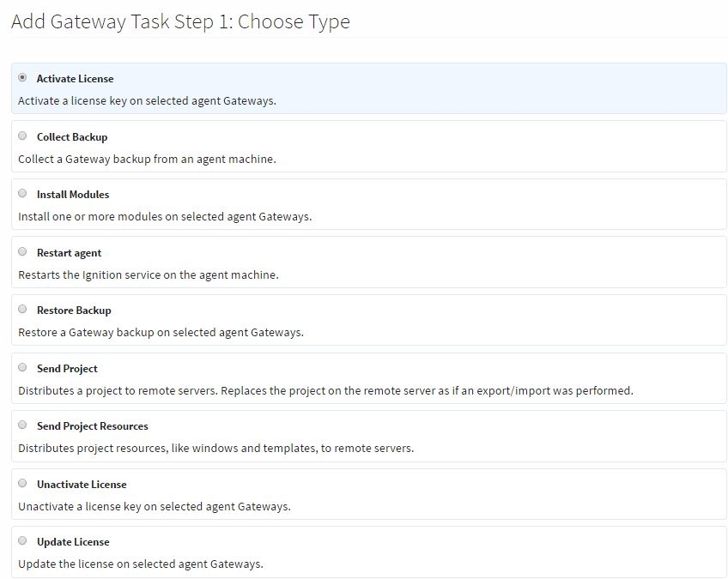Select the Activate License radio button
728x579 pixels.
click(22, 77)
